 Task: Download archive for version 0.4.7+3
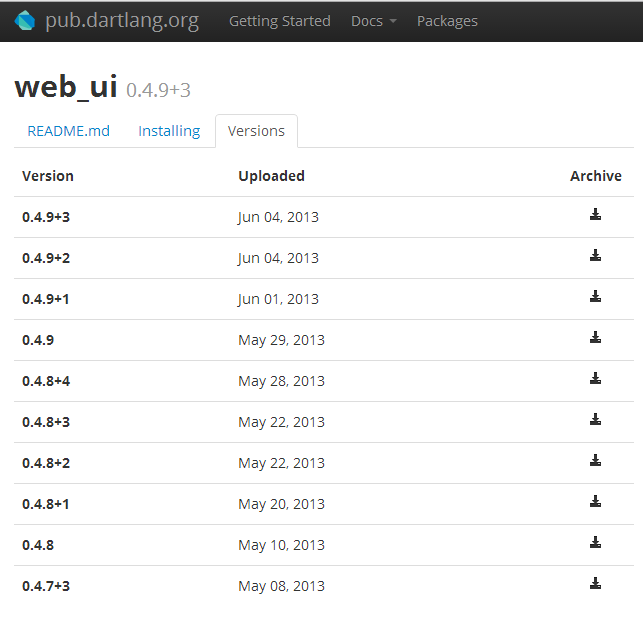point(595,583)
